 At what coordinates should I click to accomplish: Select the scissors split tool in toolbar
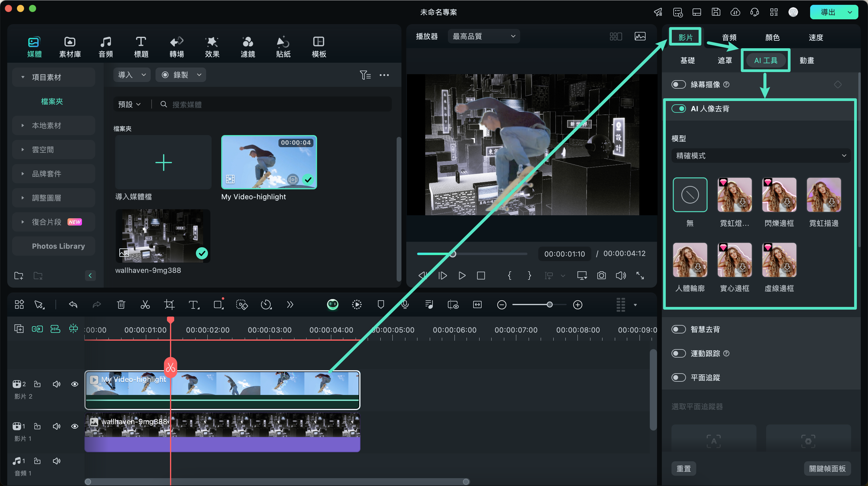pyautogui.click(x=145, y=305)
